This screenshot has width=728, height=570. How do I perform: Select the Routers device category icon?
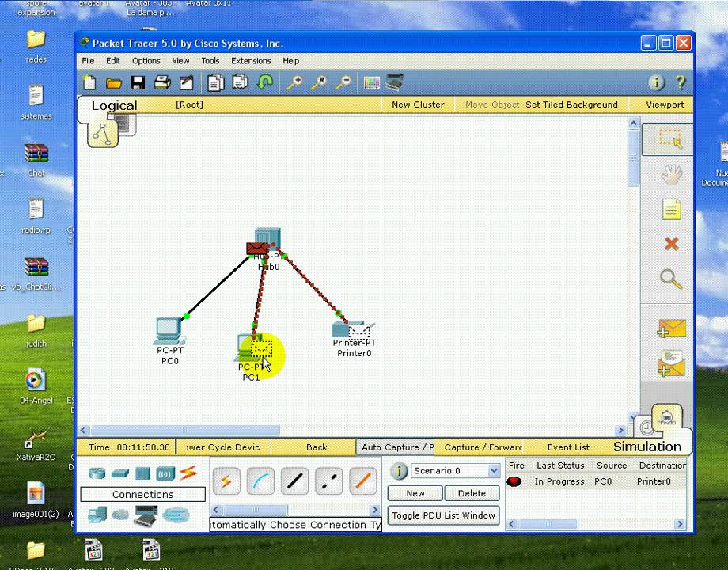[97, 473]
